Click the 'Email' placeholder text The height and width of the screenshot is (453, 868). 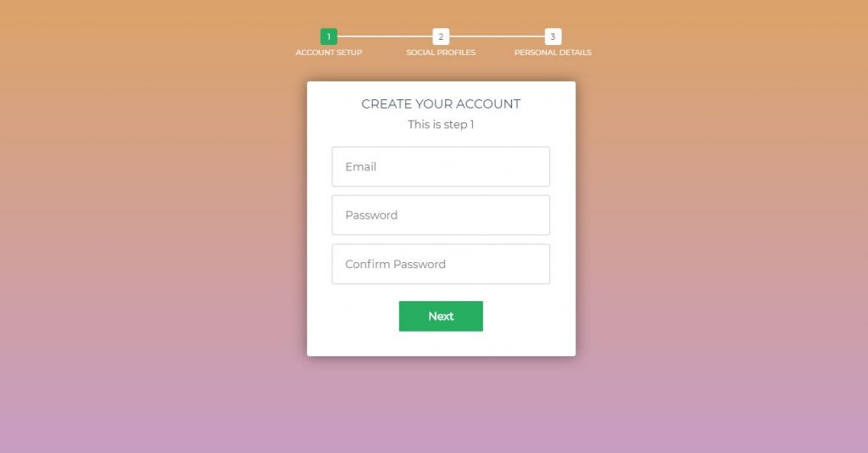click(361, 166)
